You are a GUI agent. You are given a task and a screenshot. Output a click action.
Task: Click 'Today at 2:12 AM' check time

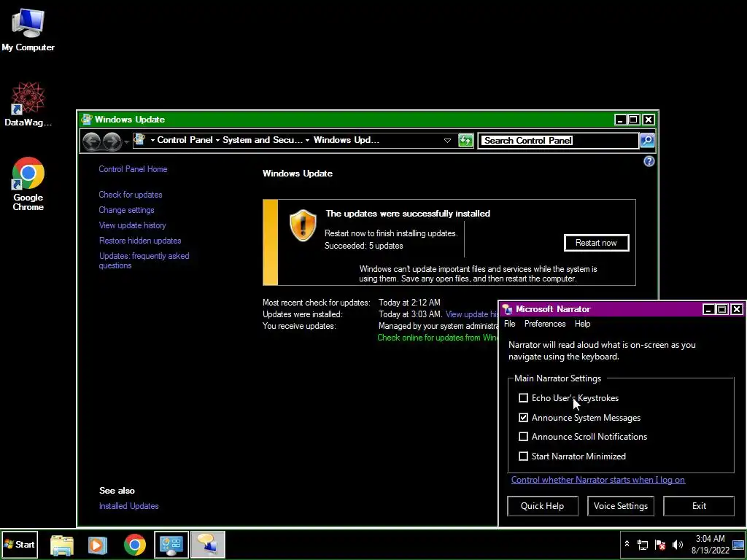click(409, 303)
